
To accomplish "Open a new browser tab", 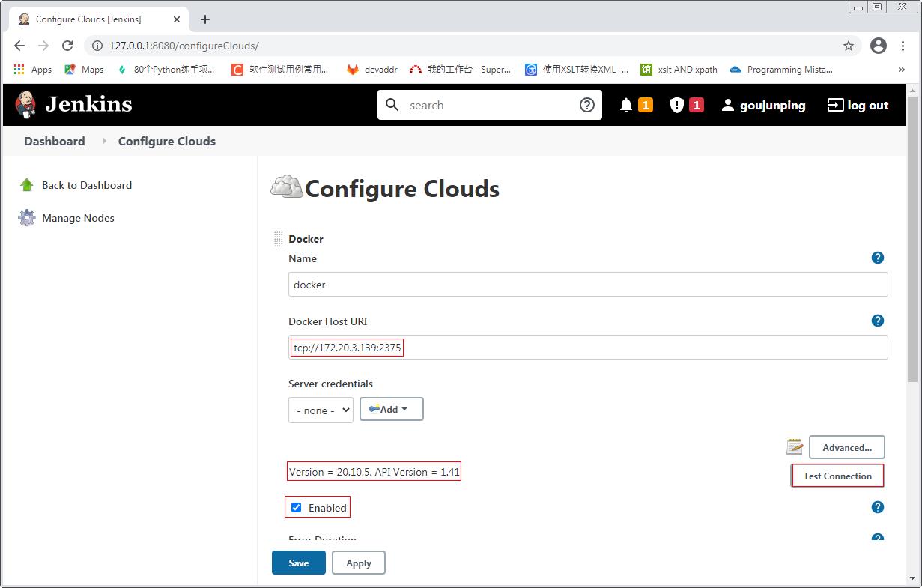I will [205, 19].
